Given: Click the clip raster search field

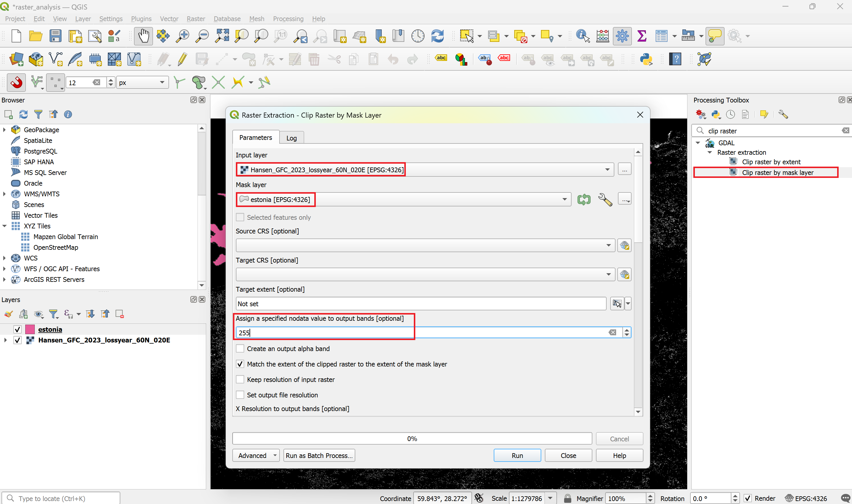Looking at the screenshot, I should tap(771, 131).
